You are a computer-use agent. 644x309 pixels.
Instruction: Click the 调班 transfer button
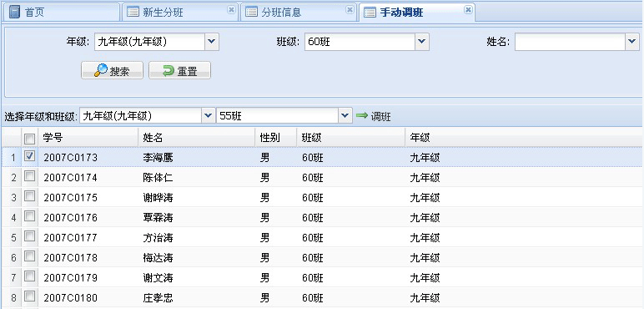coord(374,116)
